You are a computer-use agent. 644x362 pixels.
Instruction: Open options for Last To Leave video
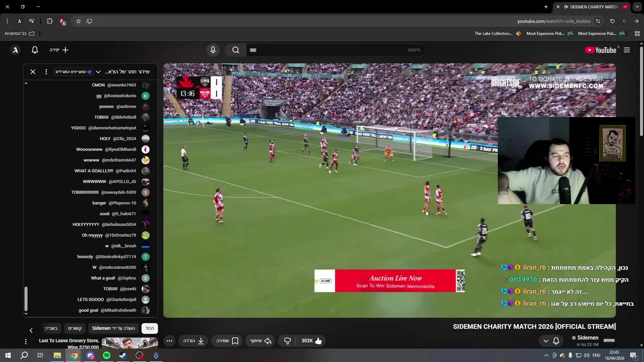click(x=26, y=341)
